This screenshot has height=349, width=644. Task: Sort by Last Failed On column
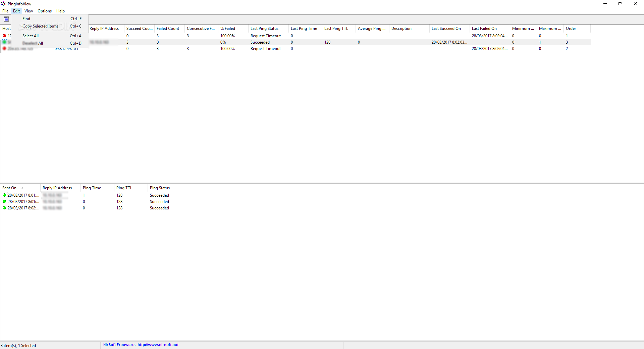pos(490,29)
